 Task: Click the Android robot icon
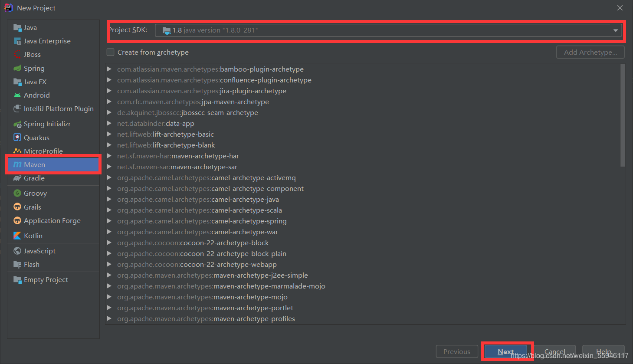(17, 95)
